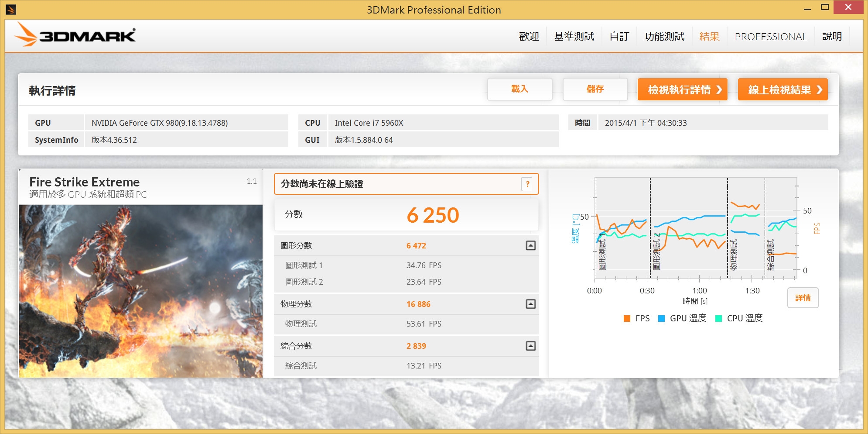Minimize the 3DMark window

click(x=807, y=8)
